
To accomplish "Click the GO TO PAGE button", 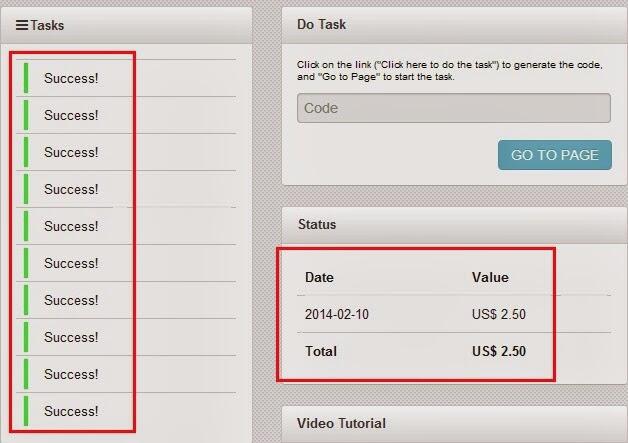I will [x=555, y=155].
